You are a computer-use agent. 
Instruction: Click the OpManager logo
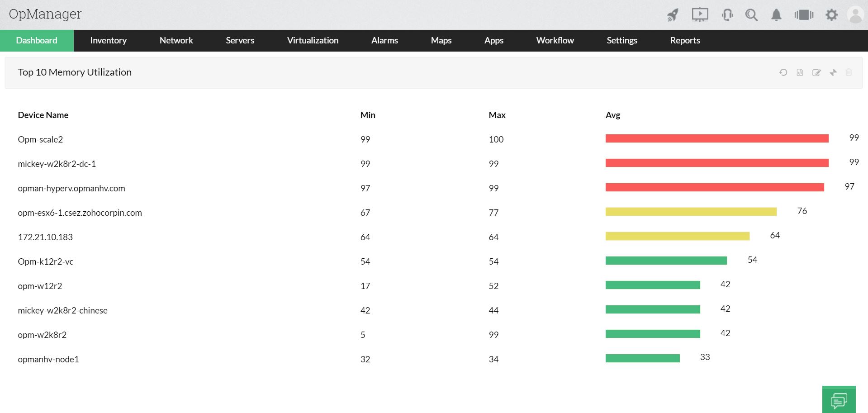click(45, 14)
